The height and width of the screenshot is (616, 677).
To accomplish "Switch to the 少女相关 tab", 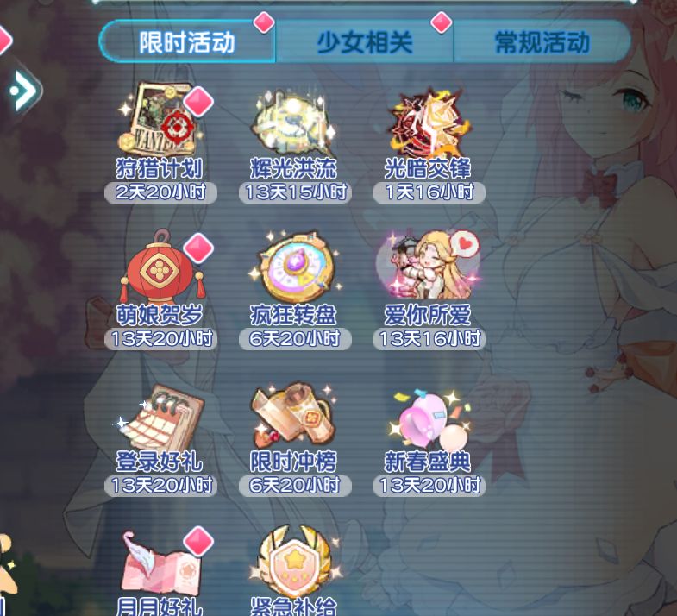I will (365, 42).
